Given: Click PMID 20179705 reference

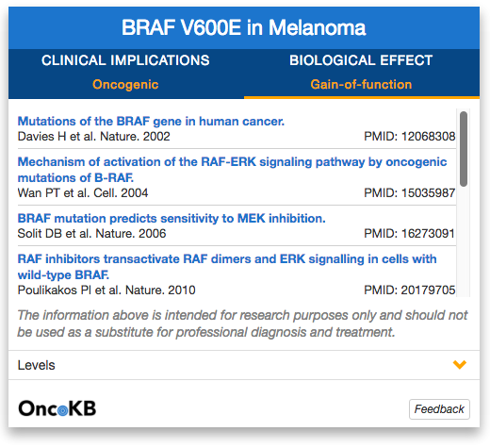Looking at the screenshot, I should pyautogui.click(x=409, y=290).
